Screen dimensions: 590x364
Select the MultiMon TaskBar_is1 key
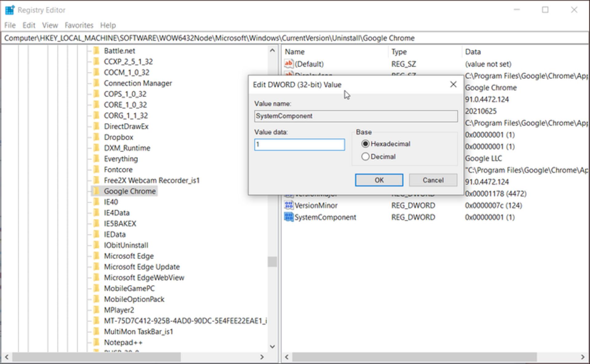click(x=138, y=332)
